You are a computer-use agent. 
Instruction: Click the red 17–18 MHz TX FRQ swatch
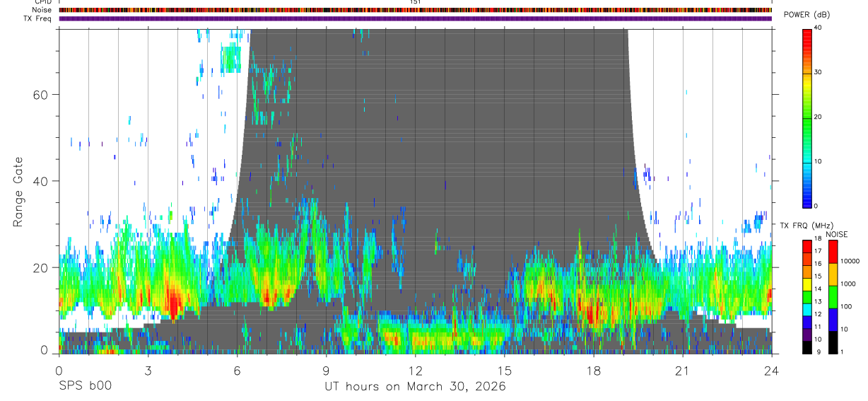pyautogui.click(x=807, y=247)
